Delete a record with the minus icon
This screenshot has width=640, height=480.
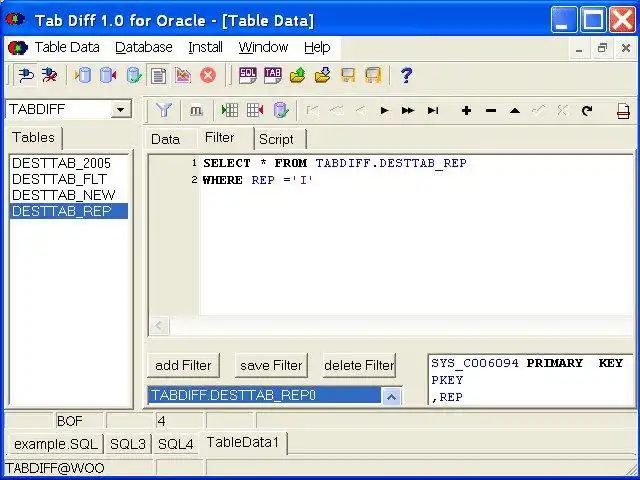click(x=491, y=110)
